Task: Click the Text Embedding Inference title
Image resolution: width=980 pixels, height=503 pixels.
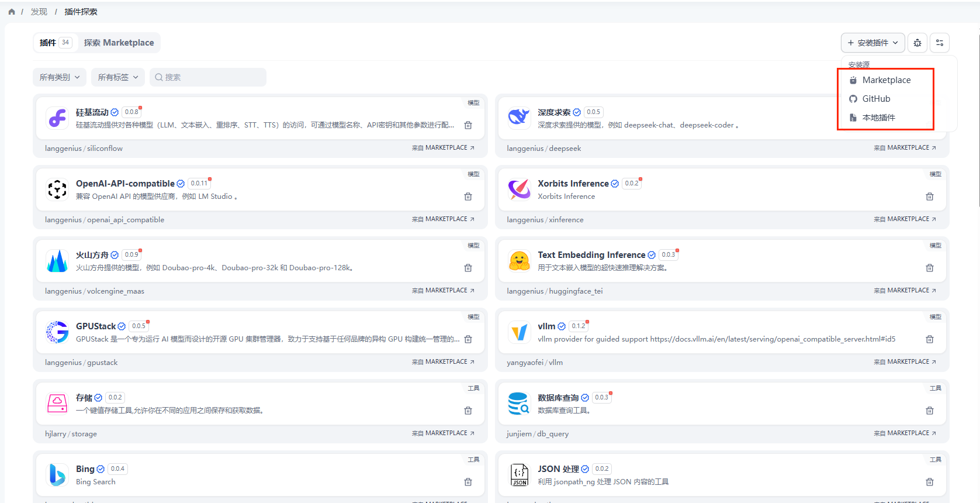Action: coord(591,255)
